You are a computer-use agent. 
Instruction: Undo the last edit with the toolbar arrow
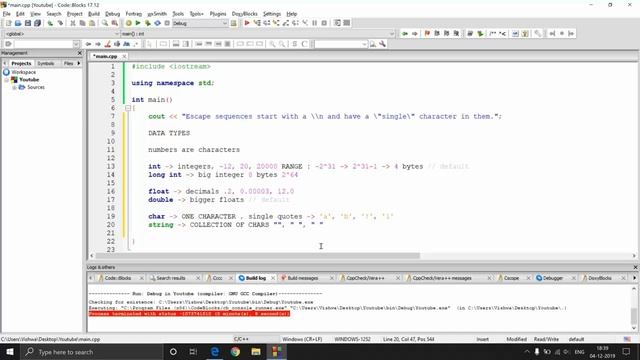[50, 23]
